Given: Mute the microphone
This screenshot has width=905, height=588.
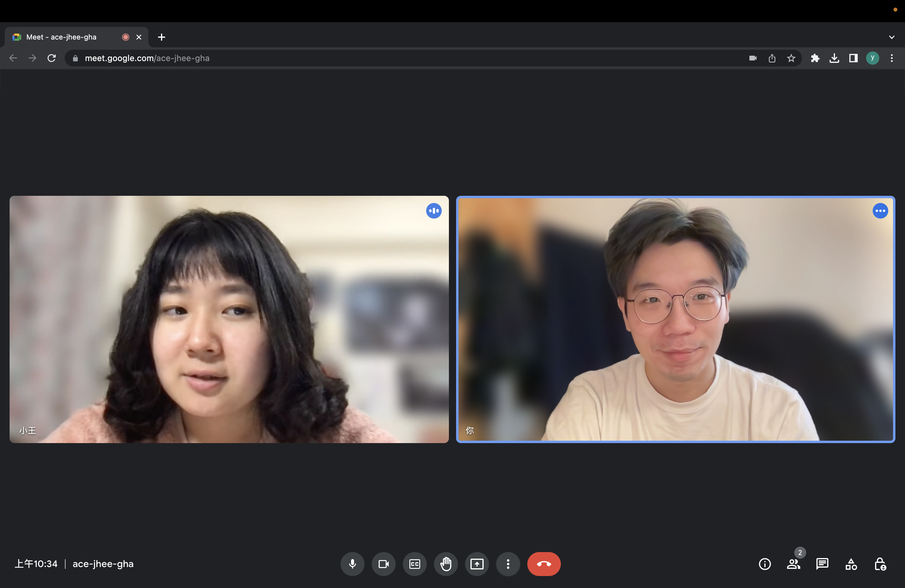Looking at the screenshot, I should point(352,564).
